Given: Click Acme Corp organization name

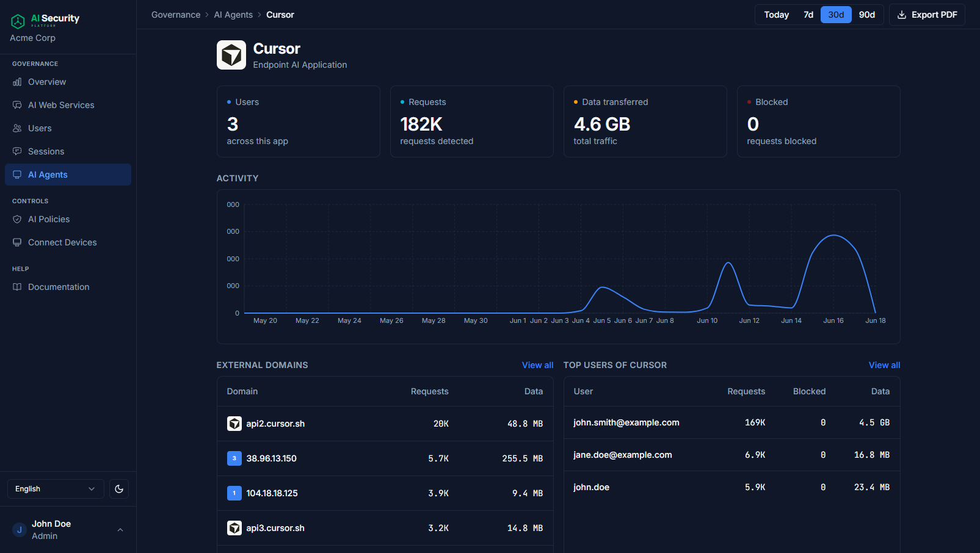Looking at the screenshot, I should click(32, 38).
